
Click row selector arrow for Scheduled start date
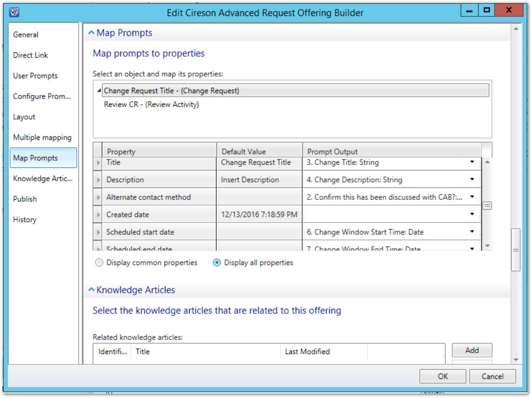coord(98,232)
